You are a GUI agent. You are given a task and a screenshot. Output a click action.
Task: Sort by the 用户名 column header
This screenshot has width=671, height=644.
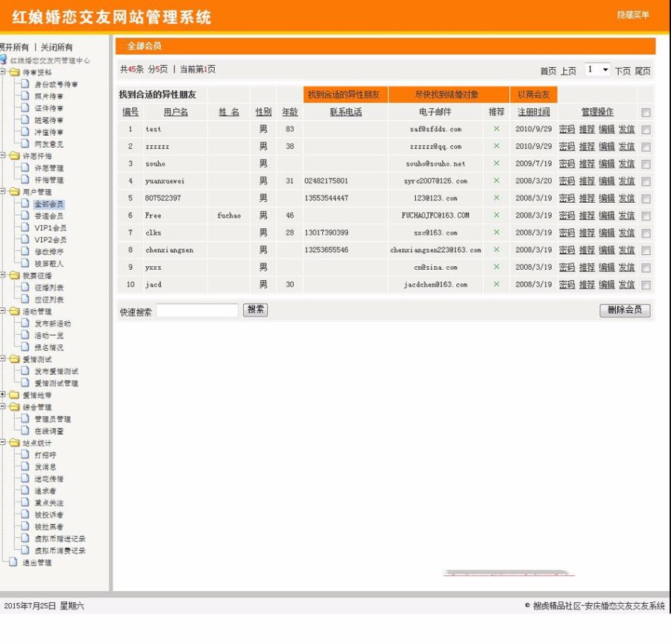(x=176, y=112)
